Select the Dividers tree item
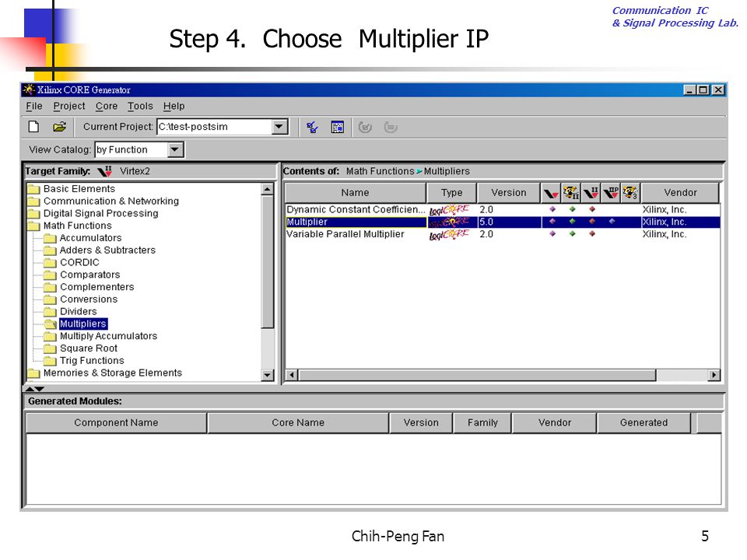This screenshot has width=747, height=560. pos(78,312)
